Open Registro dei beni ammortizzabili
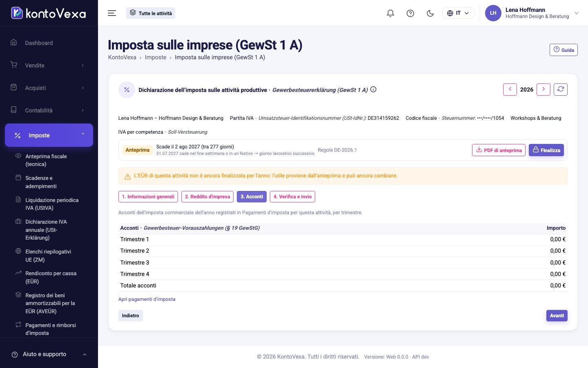The width and height of the screenshot is (588, 368). pos(49,303)
